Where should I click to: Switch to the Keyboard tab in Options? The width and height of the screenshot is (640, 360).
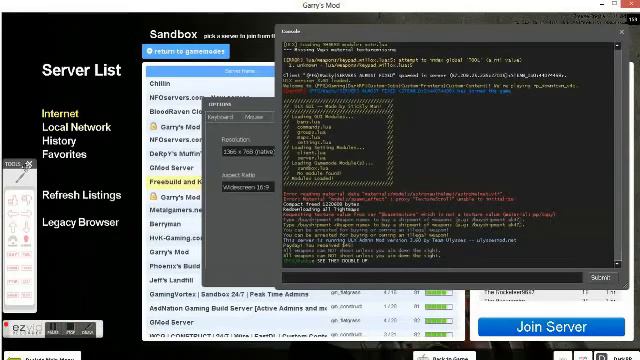pos(220,117)
